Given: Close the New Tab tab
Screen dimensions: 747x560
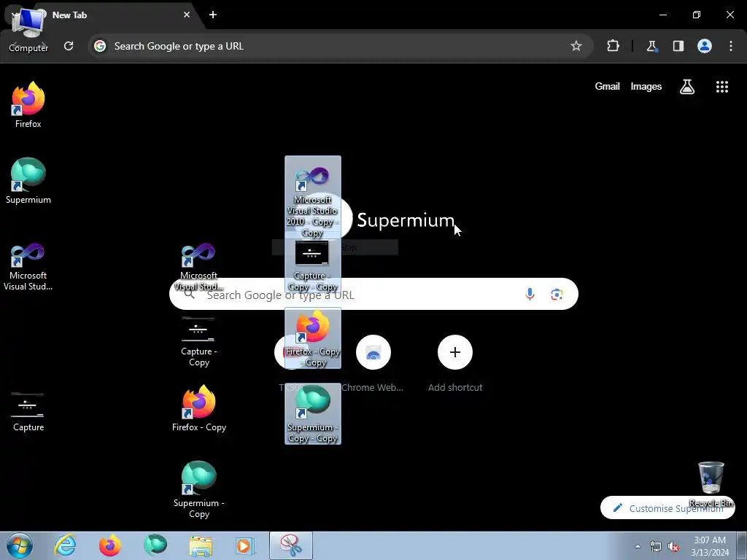Looking at the screenshot, I should point(187,15).
